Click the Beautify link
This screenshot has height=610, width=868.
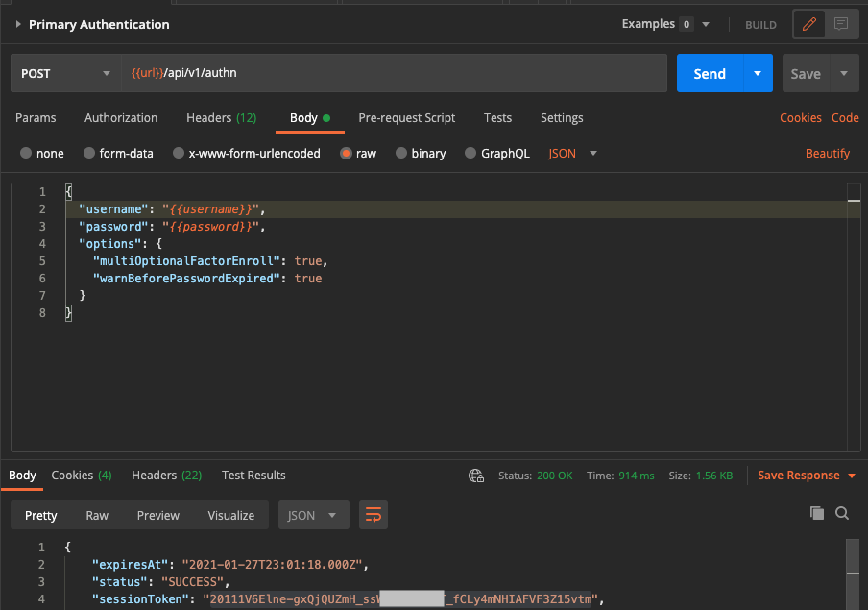(x=827, y=154)
